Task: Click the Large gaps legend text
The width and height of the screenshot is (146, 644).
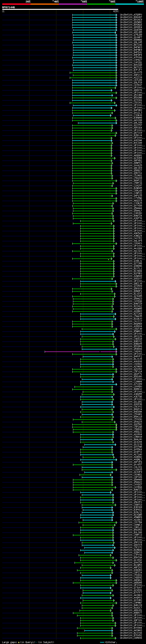Action: pos(28,642)
